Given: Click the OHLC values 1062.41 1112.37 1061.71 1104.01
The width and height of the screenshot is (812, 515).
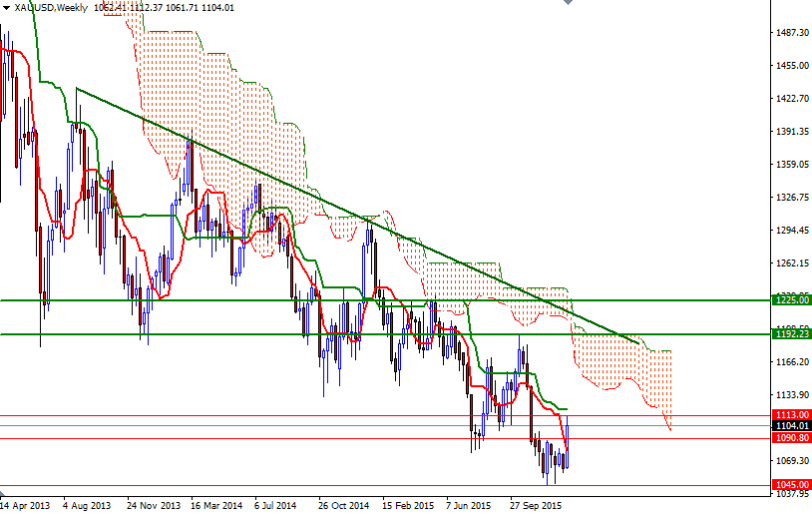Looking at the screenshot, I should tap(164, 8).
